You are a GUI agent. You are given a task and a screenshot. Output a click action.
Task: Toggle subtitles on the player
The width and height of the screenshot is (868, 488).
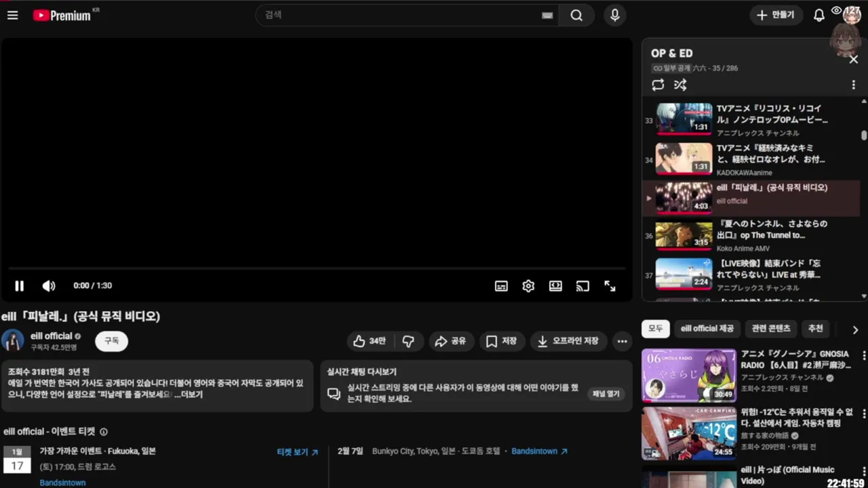pyautogui.click(x=501, y=286)
